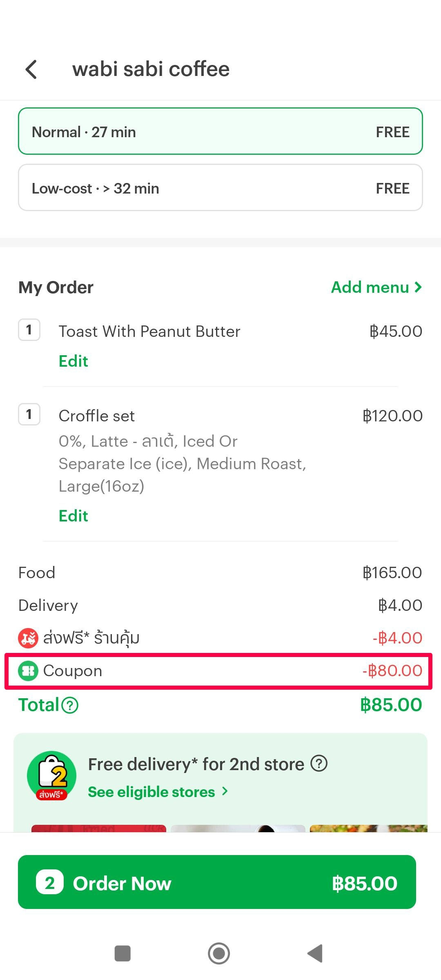Image resolution: width=441 pixels, height=980 pixels.
Task: Tap Order Now button
Action: (x=217, y=882)
